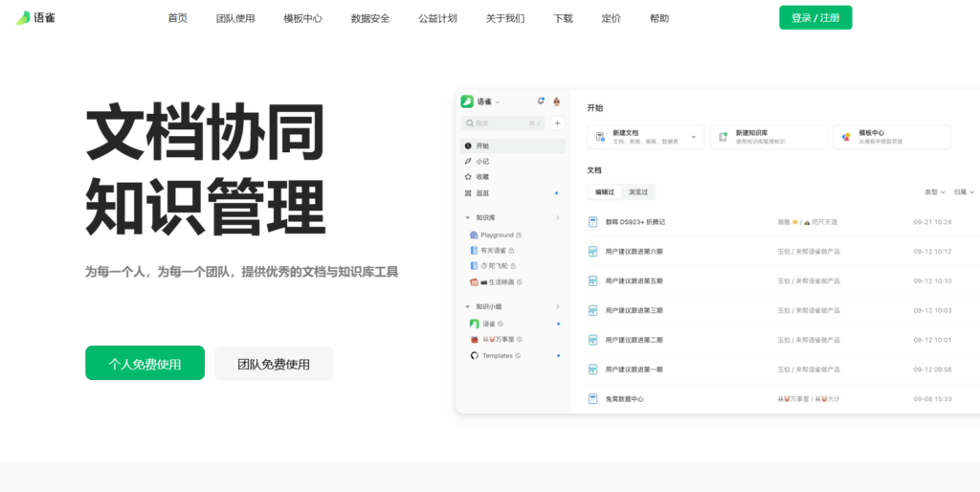Open the 小记 notes item in sidebar
This screenshot has width=980, height=492.
tap(482, 162)
